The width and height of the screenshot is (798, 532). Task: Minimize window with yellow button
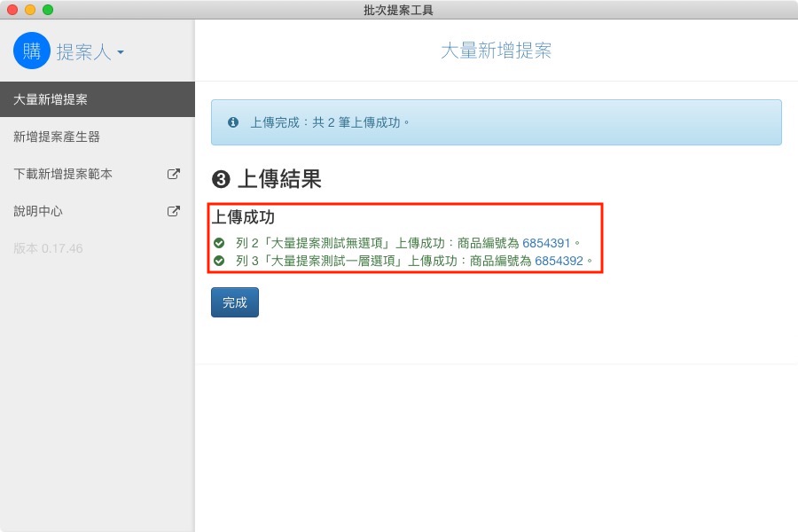30,10
